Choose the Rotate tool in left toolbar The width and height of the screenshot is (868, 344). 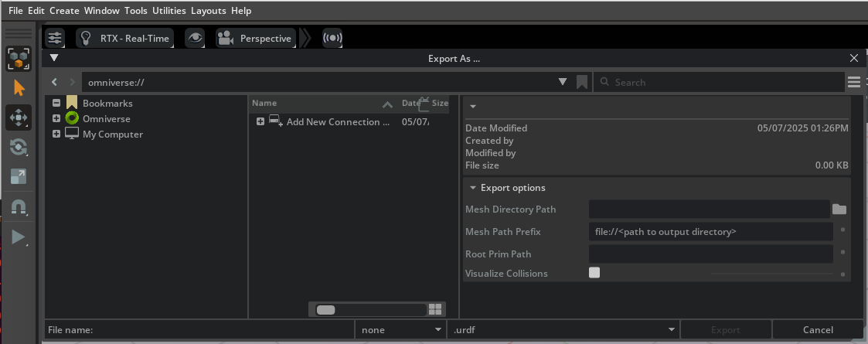(x=19, y=147)
